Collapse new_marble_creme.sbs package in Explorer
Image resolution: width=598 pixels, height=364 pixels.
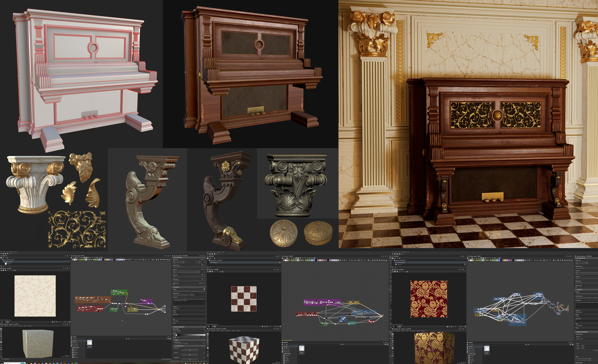coord(1,260)
